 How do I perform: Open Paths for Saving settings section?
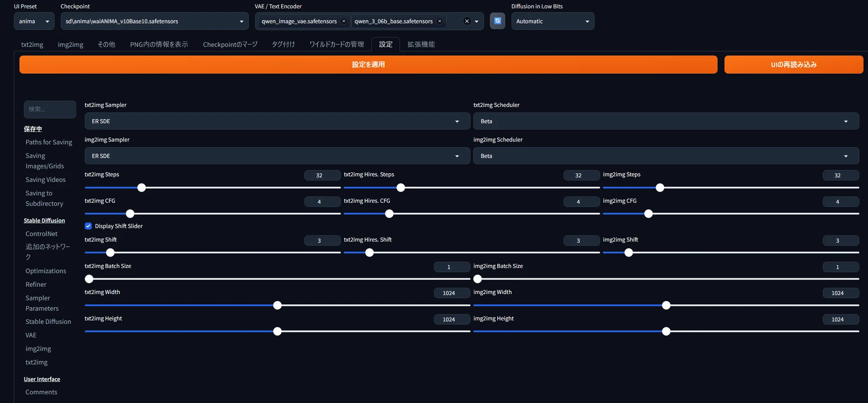(49, 142)
